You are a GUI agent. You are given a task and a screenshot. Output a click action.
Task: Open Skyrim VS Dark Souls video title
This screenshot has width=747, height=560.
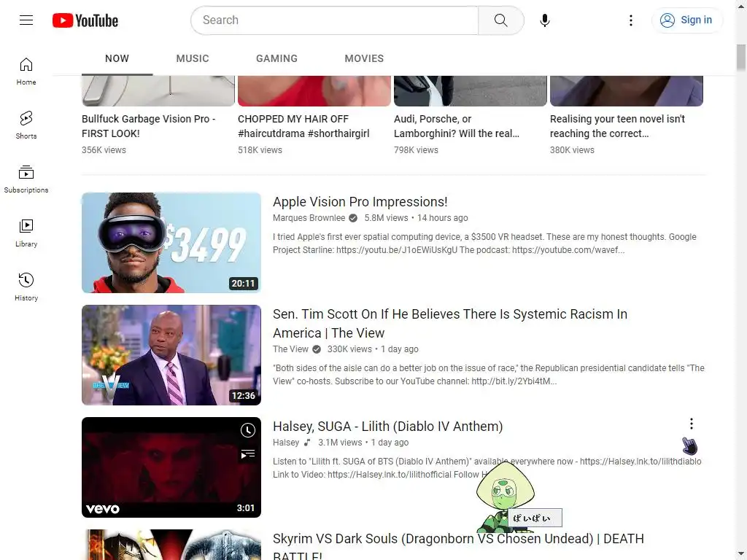(458, 547)
